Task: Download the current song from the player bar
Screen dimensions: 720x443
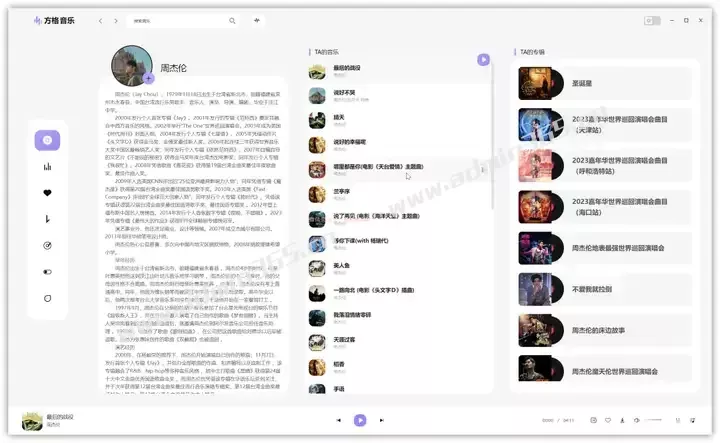Action: point(622,420)
